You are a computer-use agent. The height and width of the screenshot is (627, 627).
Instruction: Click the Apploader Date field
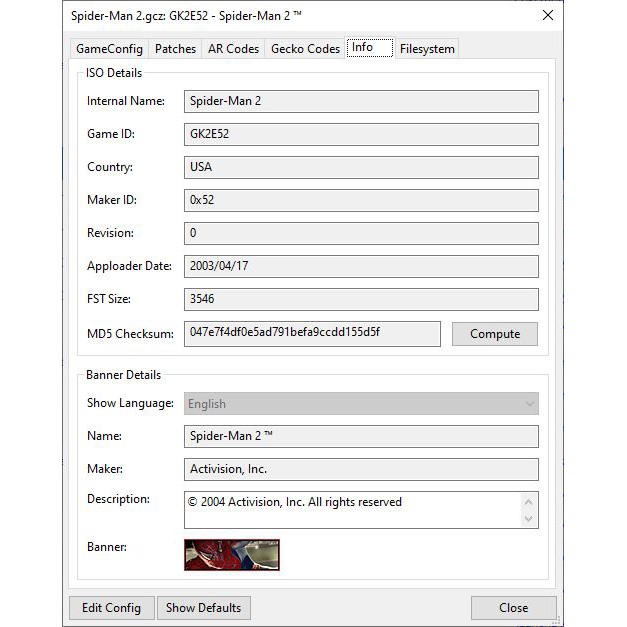click(361, 266)
